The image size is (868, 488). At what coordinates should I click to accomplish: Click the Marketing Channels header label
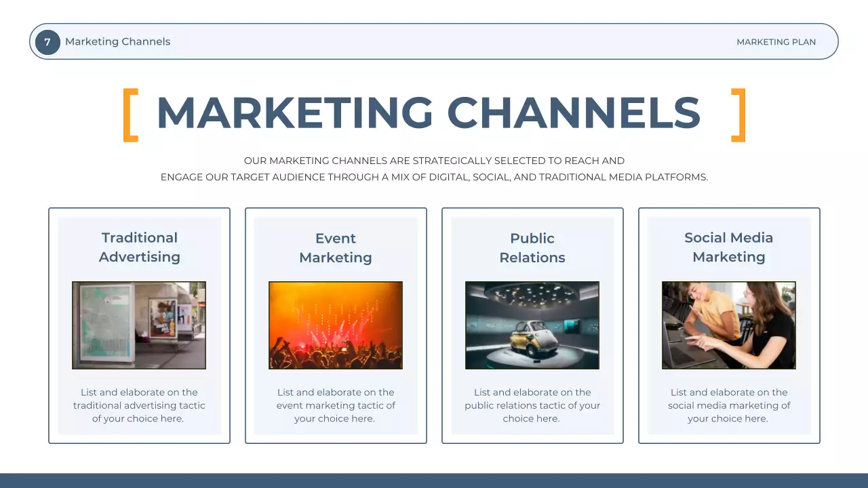[117, 41]
